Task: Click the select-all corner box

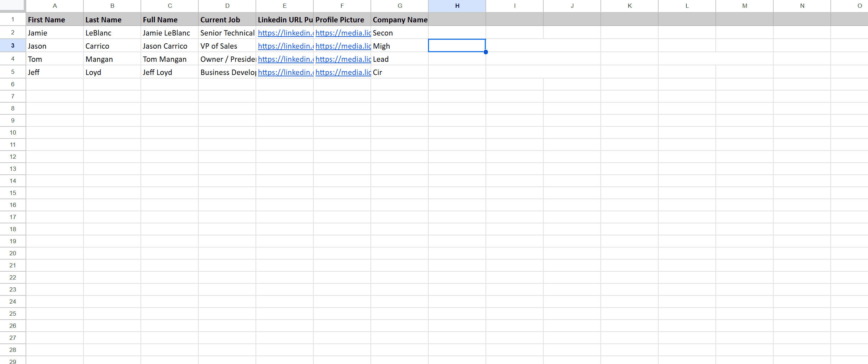Action: pyautogui.click(x=12, y=5)
